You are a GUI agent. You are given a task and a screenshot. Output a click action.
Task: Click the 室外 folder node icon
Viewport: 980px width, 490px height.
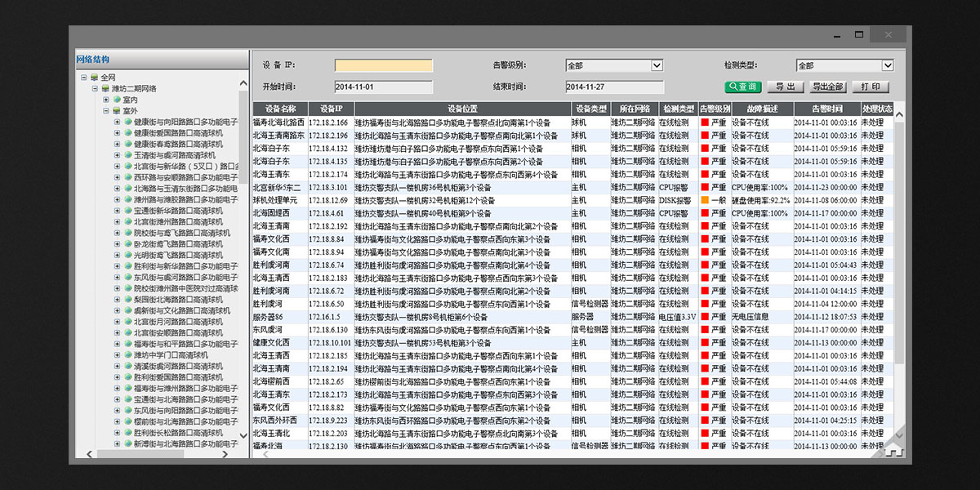(116, 111)
